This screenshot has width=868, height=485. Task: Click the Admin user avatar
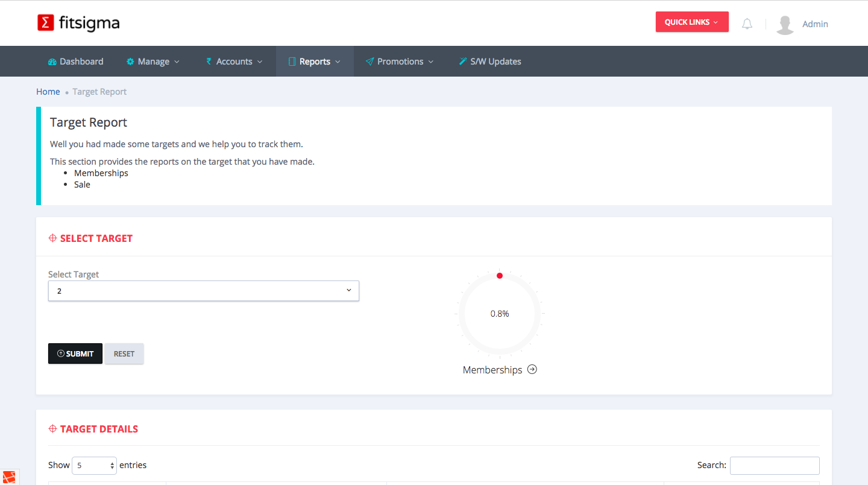click(785, 24)
